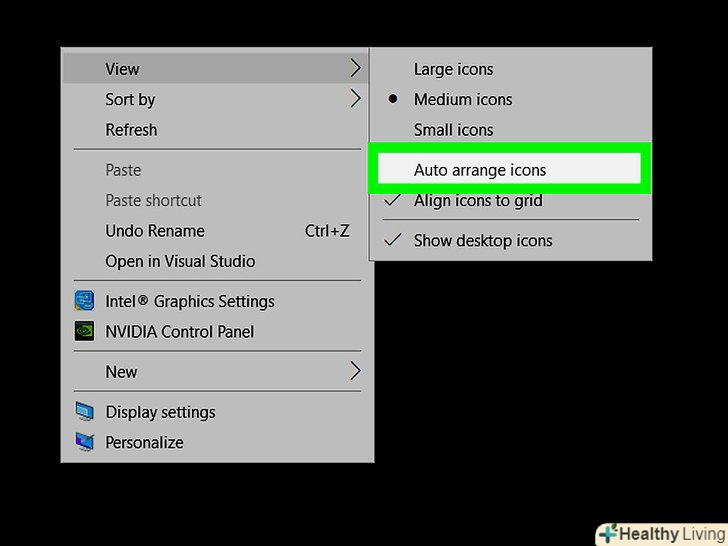The image size is (728, 546).
Task: Click the Intel Graphics Settings icon
Action: click(85, 301)
